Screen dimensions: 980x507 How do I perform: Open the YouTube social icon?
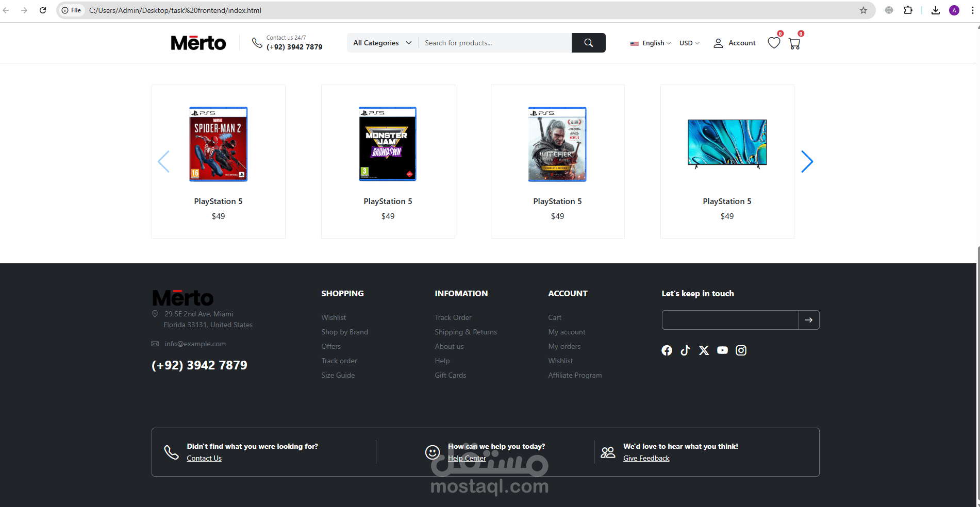[x=722, y=350]
